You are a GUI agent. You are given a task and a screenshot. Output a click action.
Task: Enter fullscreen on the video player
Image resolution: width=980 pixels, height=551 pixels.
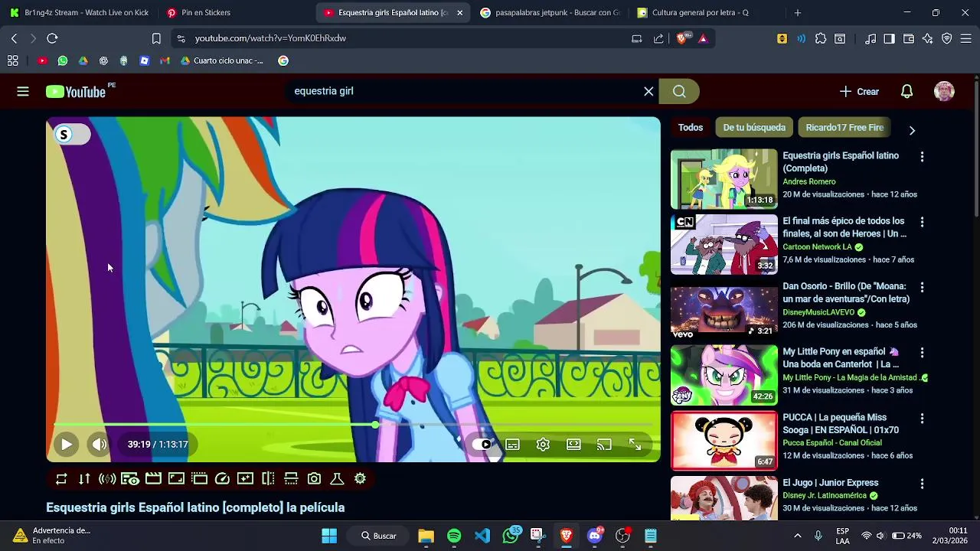coord(635,444)
